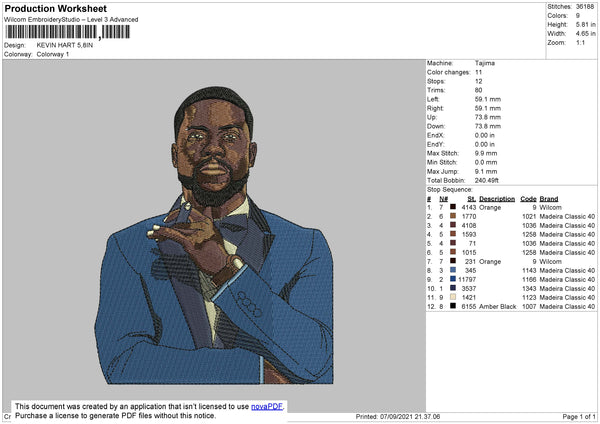600x424 pixels.
Task: Click the Production Worksheet title
Action: 55,8
